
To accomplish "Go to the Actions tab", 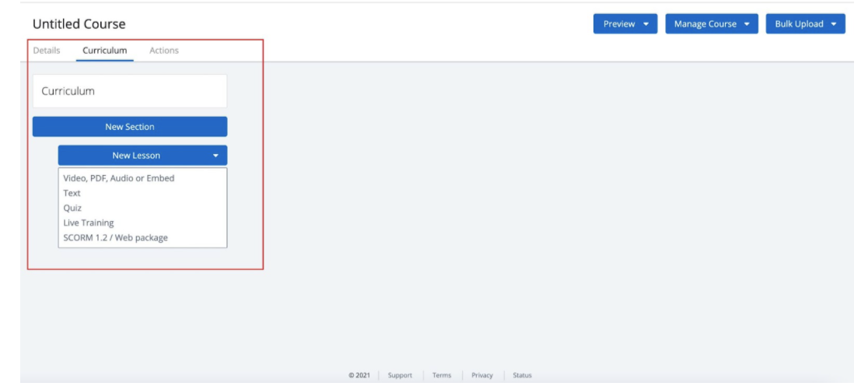I will (164, 51).
